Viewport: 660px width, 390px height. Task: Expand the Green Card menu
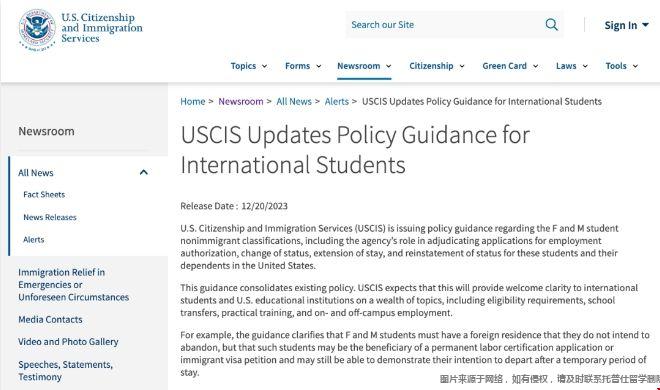click(x=510, y=66)
